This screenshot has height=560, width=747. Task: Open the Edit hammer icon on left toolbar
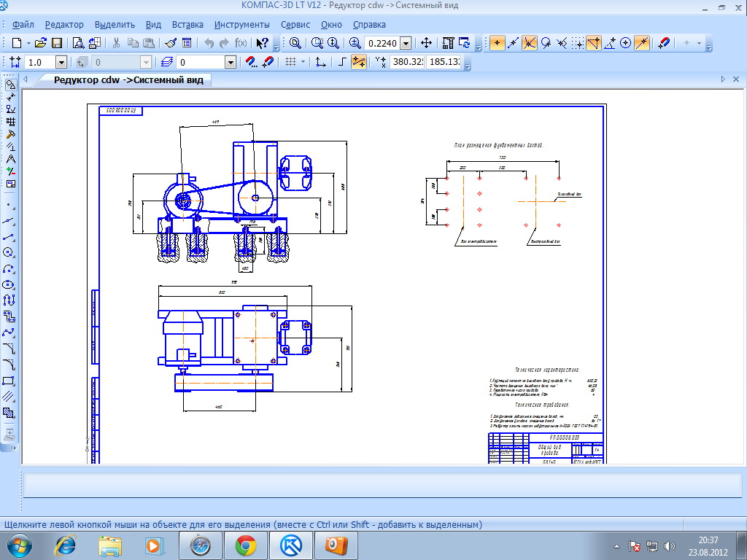coord(10,134)
